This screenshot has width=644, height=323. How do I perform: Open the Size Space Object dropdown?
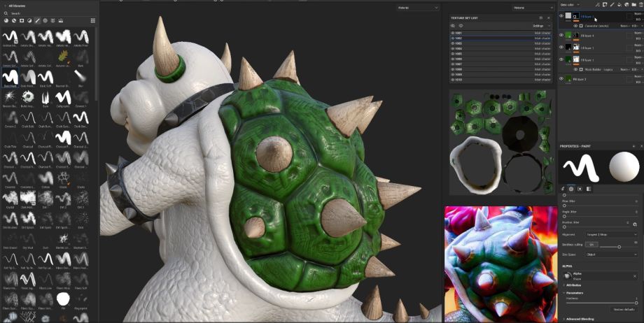coord(610,254)
